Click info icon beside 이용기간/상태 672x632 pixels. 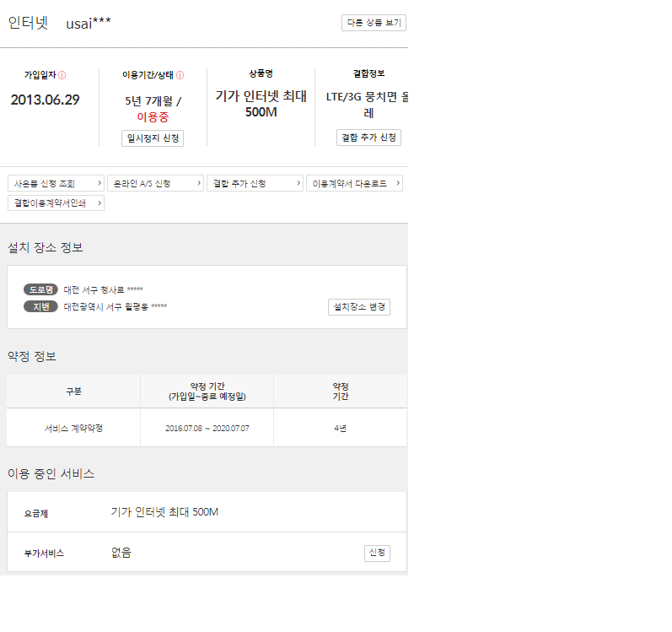point(180,74)
